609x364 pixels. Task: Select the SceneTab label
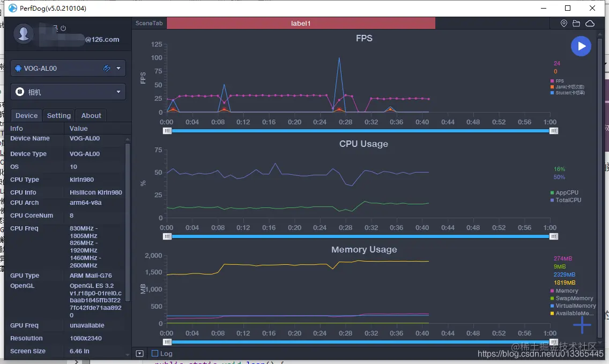click(149, 23)
